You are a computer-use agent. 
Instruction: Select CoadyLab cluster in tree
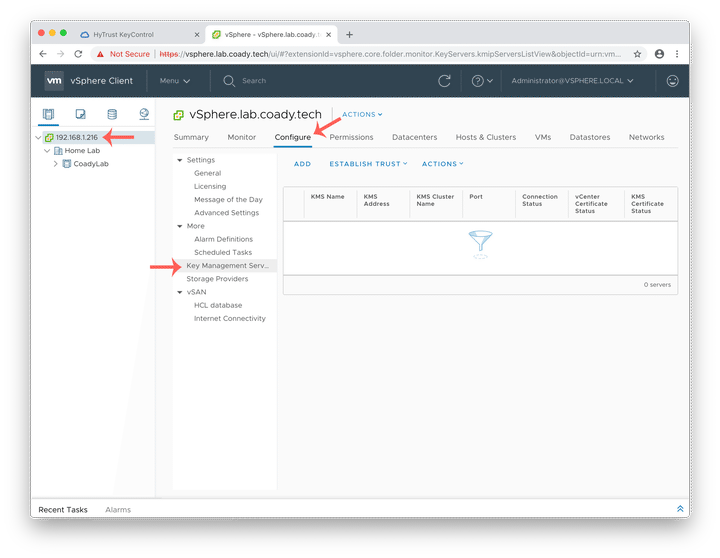91,164
